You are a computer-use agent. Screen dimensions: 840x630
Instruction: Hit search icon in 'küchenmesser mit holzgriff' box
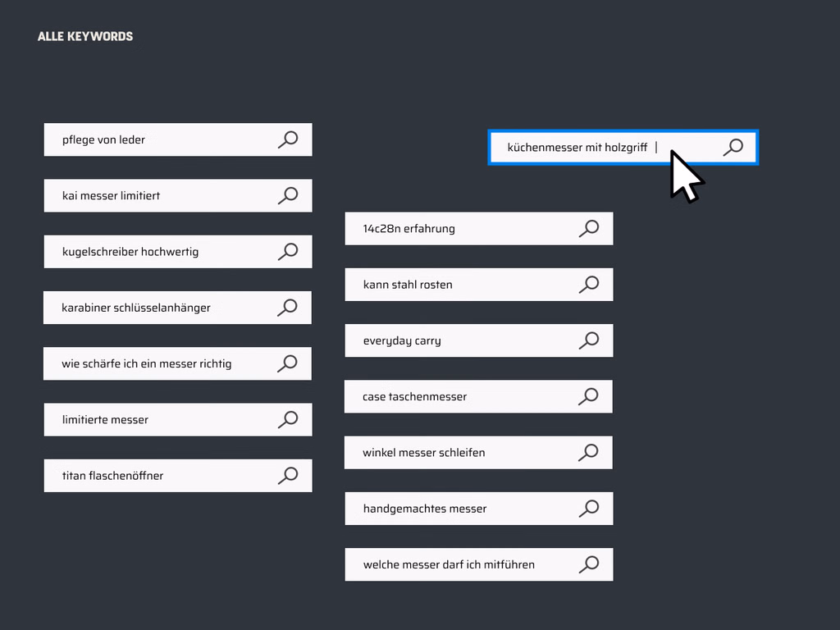tap(733, 147)
